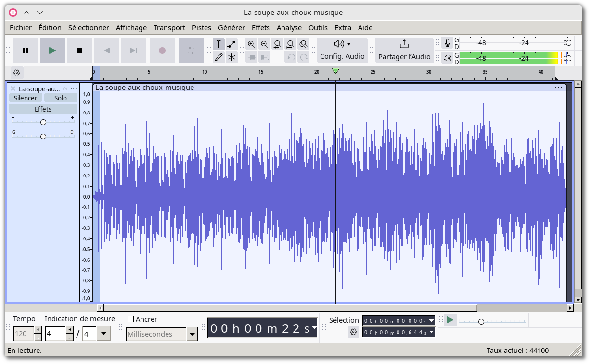The image size is (590, 364).
Task: Open the selection toolbar settings gear
Action: click(353, 331)
